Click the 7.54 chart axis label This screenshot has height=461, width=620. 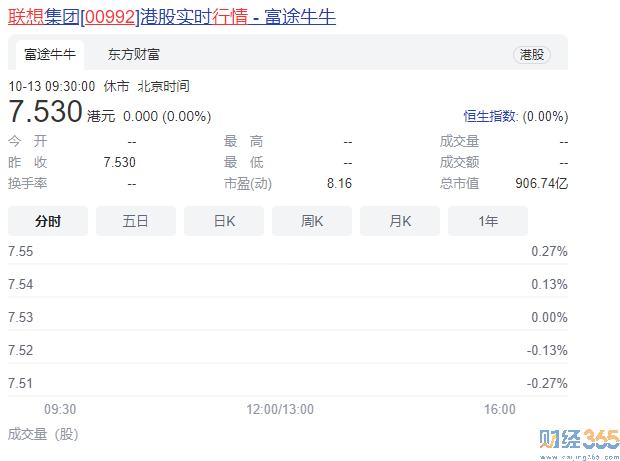(21, 284)
